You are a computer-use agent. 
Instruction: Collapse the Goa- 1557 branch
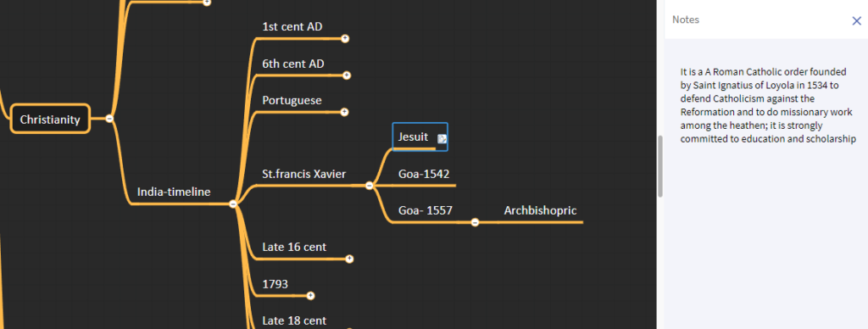475,222
